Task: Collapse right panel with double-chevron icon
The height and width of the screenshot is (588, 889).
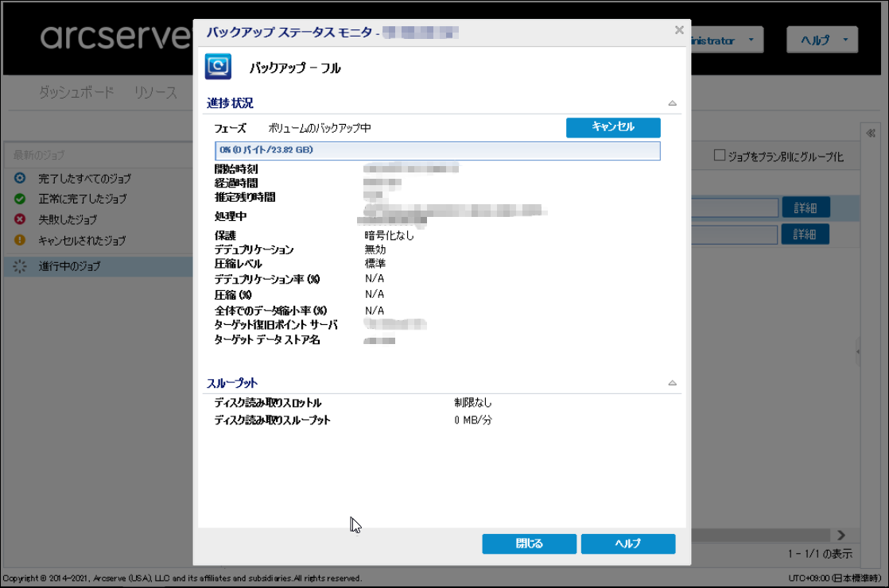Action: pyautogui.click(x=871, y=133)
